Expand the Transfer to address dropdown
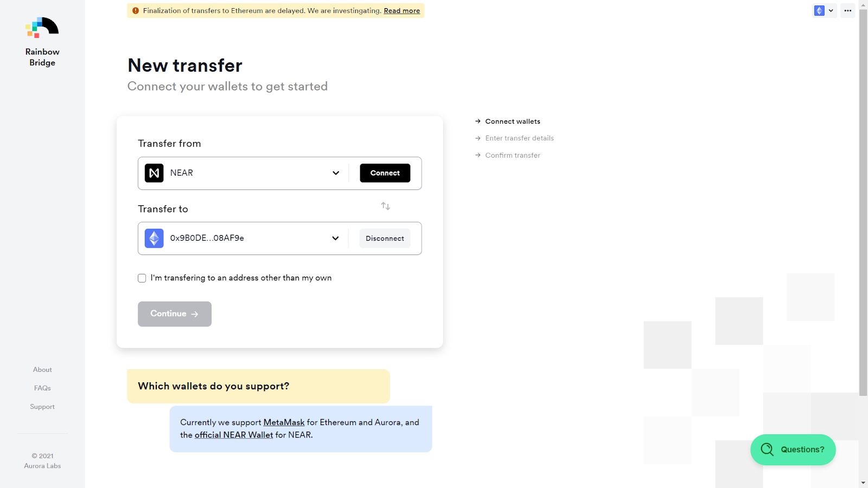 tap(336, 239)
